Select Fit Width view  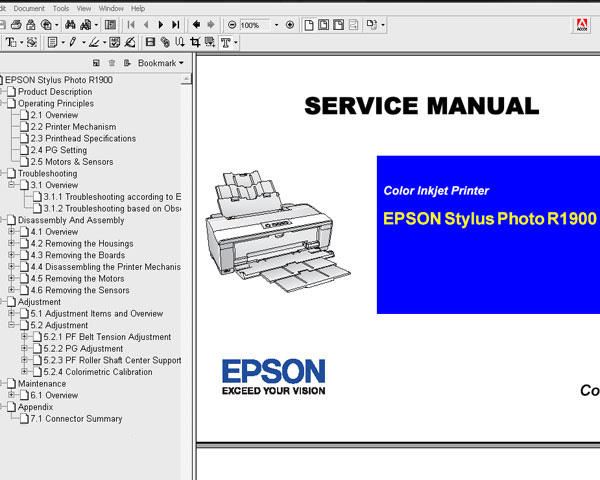[x=339, y=25]
